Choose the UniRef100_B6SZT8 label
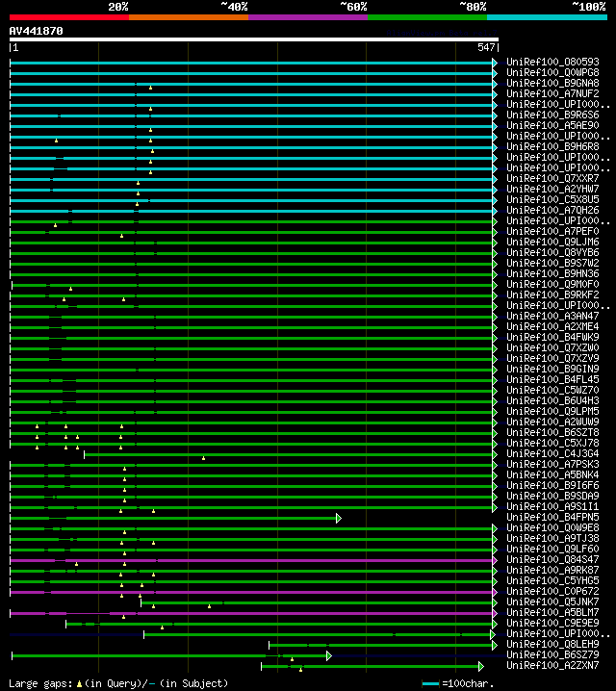Image resolution: width=616 pixels, height=691 pixels. click(552, 432)
